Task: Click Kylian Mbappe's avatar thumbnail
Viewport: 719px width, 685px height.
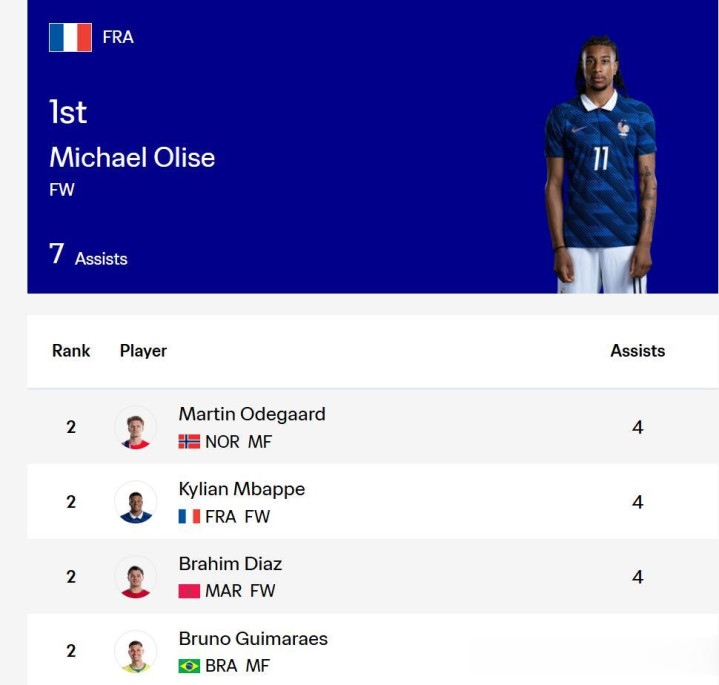Action: tap(135, 502)
